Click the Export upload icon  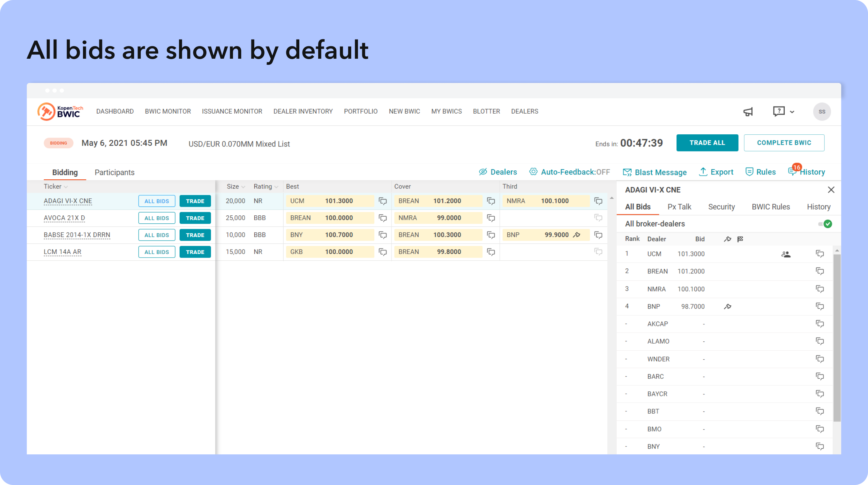(x=703, y=172)
